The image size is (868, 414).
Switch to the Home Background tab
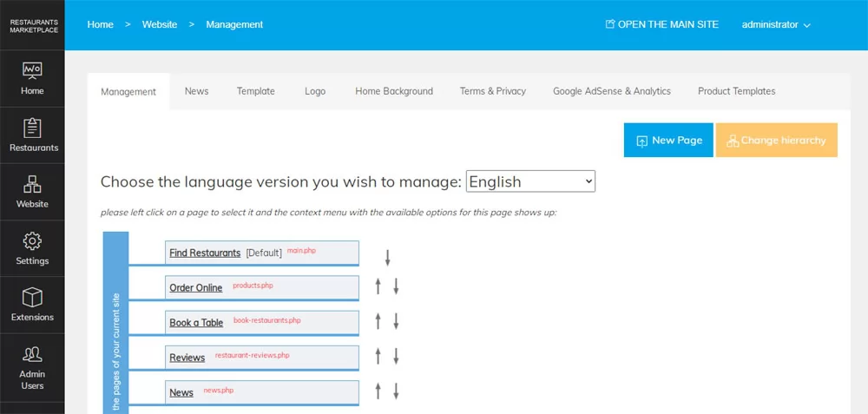pyautogui.click(x=394, y=91)
